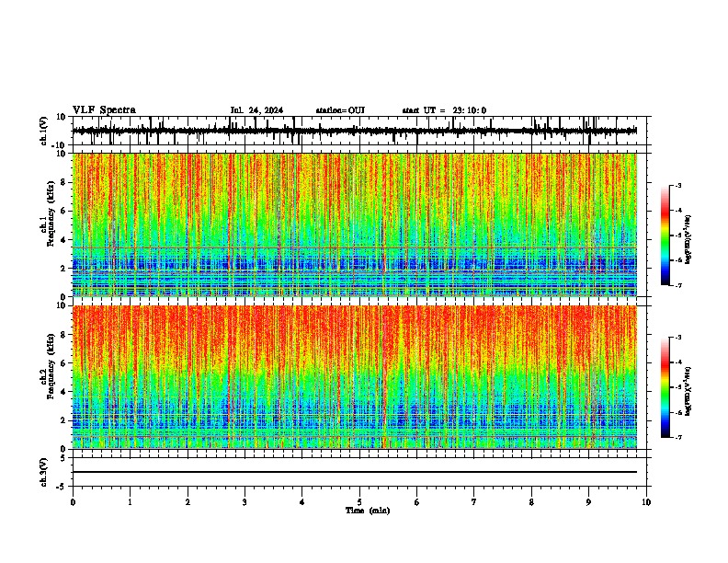Click the time axis tick label "2"
The height and width of the screenshot is (563, 728).
pos(188,502)
